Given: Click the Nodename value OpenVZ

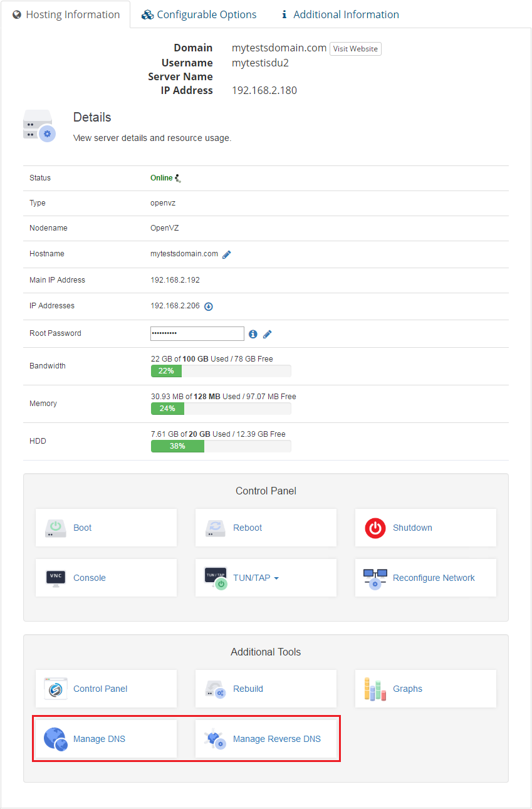Looking at the screenshot, I should [x=165, y=228].
